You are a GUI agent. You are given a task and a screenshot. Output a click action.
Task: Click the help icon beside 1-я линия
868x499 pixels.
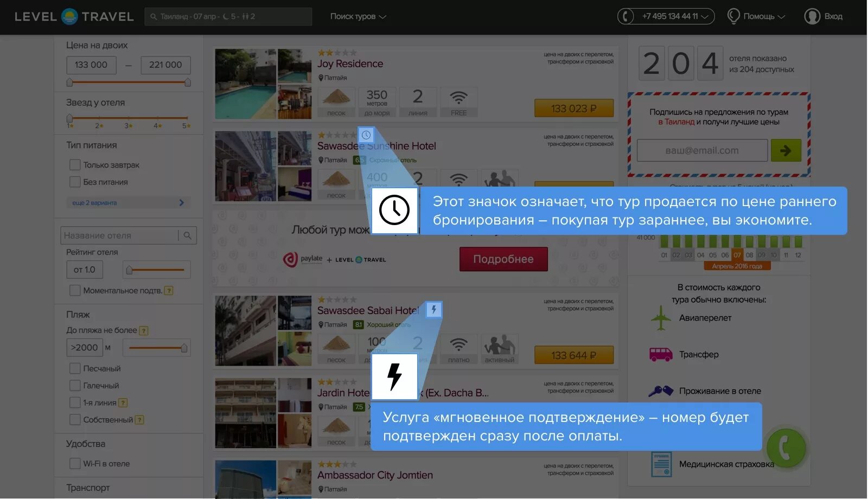click(123, 402)
